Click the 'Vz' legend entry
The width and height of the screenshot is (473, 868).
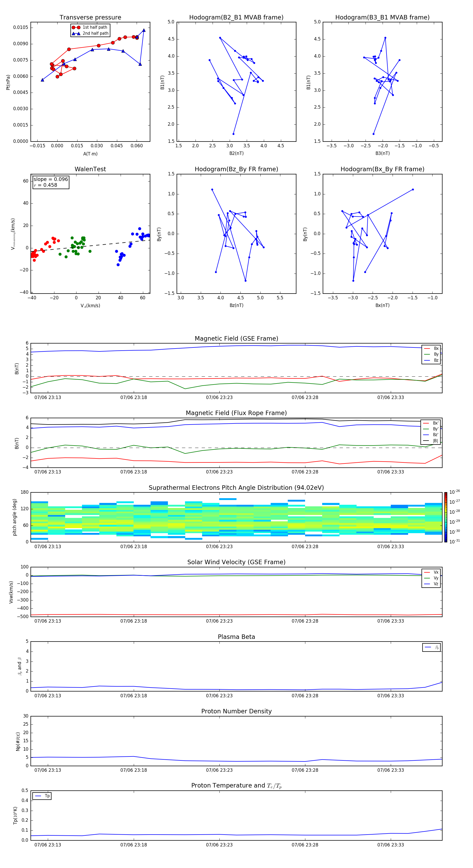pos(431,584)
